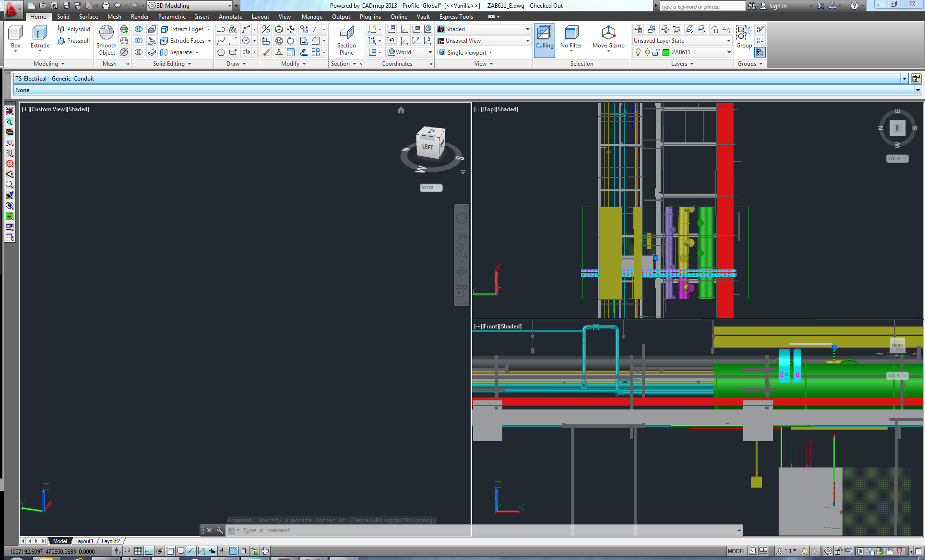
Task: Click the binoculars search icon
Action: click(x=751, y=6)
